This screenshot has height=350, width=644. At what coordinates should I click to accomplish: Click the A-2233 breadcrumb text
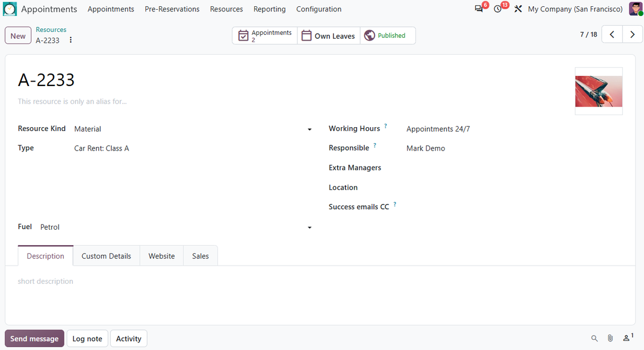pyautogui.click(x=48, y=40)
